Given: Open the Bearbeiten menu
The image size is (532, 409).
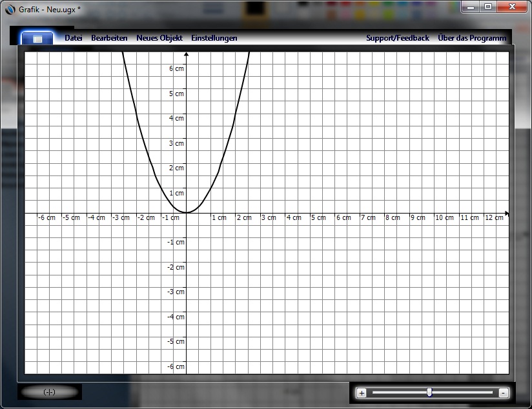Looking at the screenshot, I should point(109,38).
